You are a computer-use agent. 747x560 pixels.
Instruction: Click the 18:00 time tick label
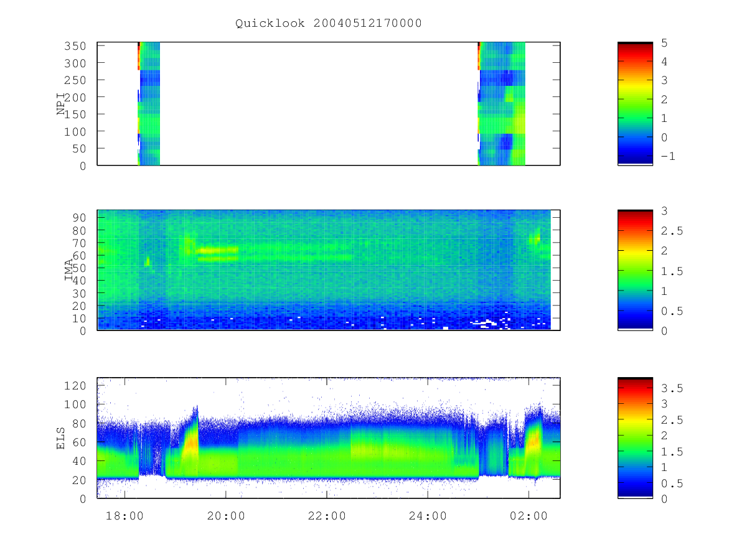click(x=125, y=516)
